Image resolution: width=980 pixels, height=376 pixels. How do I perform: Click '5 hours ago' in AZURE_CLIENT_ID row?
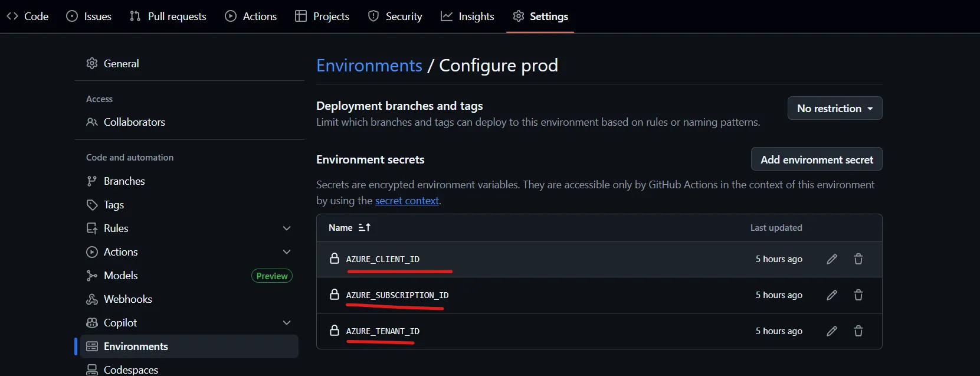click(779, 259)
